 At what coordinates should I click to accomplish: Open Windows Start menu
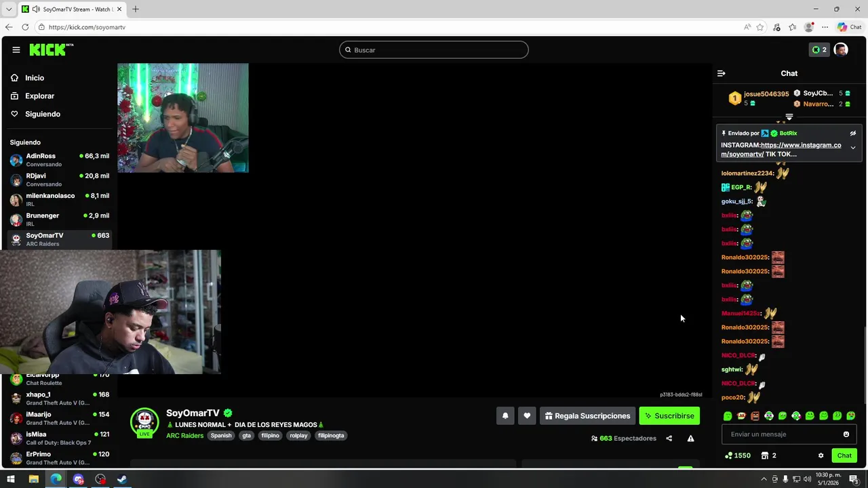click(x=11, y=479)
